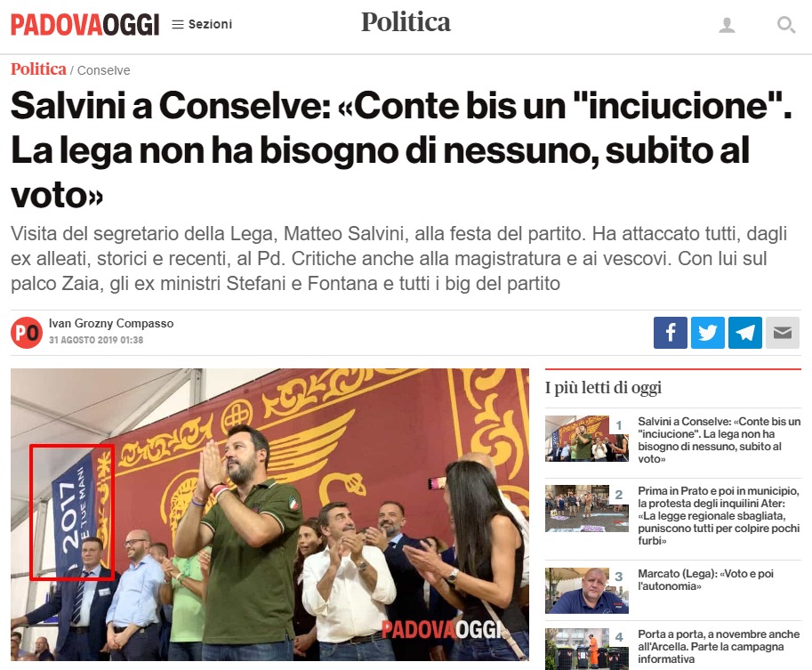Share article via Telegram
The height and width of the screenshot is (670, 812).
click(x=745, y=333)
